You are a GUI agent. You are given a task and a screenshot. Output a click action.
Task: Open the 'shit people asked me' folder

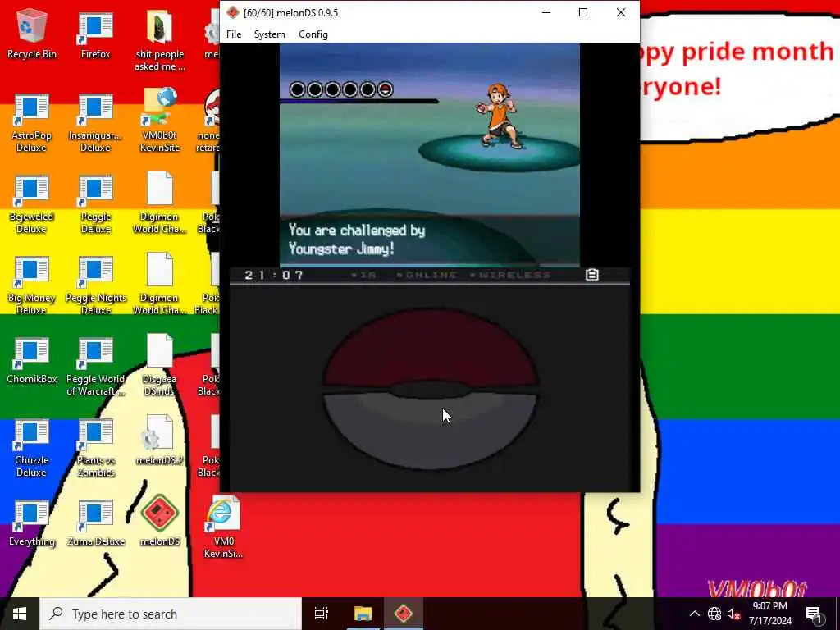160,41
